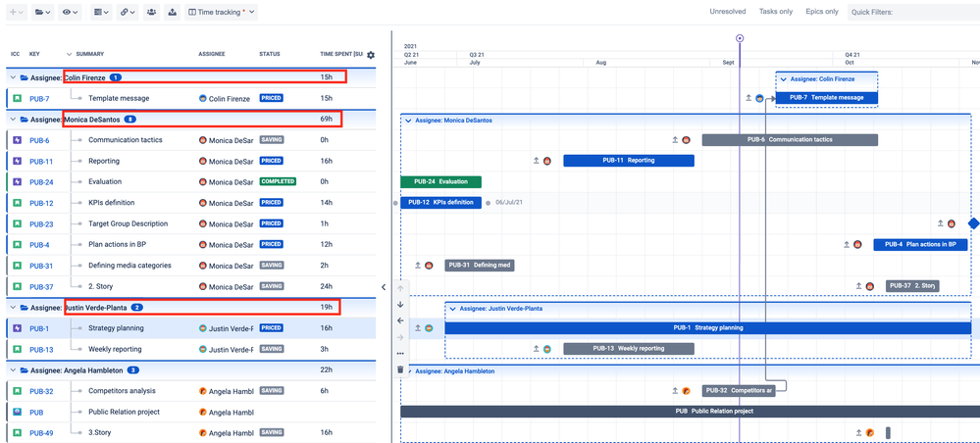
Task: Click the story icon beside PUB-7
Action: pos(17,99)
